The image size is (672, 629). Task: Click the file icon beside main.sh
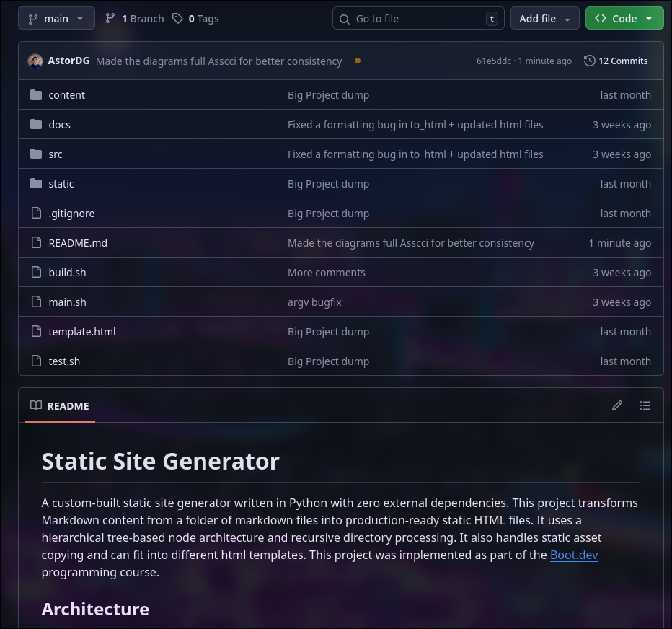[x=36, y=302]
